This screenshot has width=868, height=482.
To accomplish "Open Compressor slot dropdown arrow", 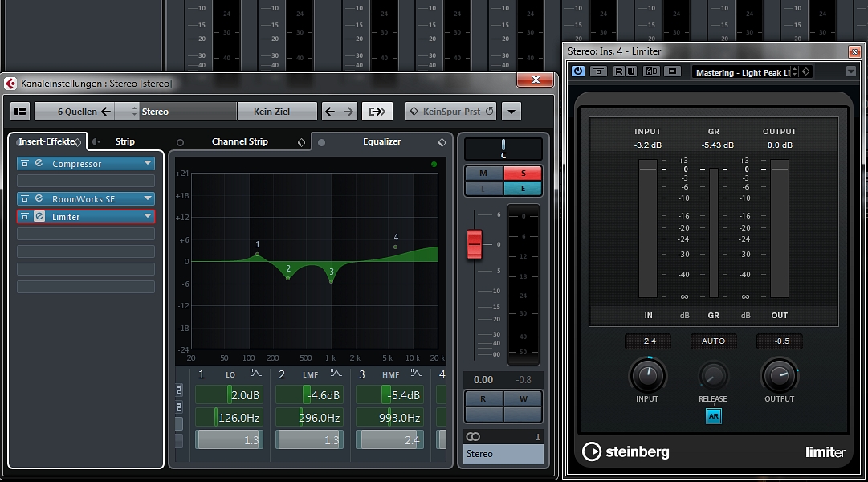I will pyautogui.click(x=147, y=163).
